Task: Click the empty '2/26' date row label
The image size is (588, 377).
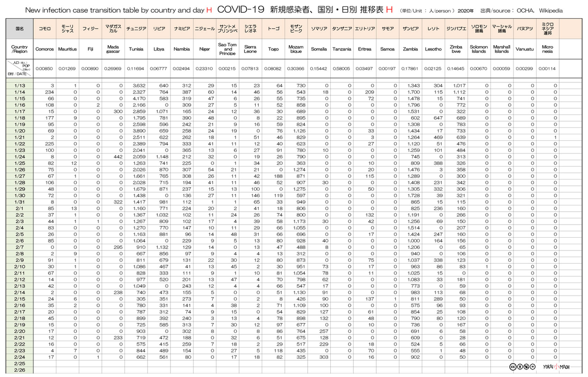Action: point(20,370)
